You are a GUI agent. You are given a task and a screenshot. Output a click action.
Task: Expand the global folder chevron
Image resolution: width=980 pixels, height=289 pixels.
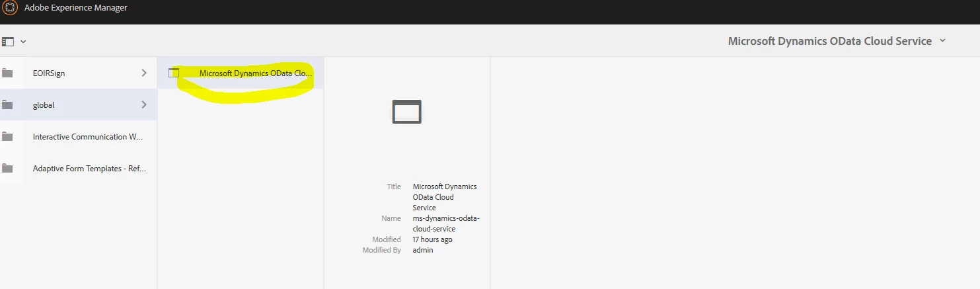click(144, 104)
